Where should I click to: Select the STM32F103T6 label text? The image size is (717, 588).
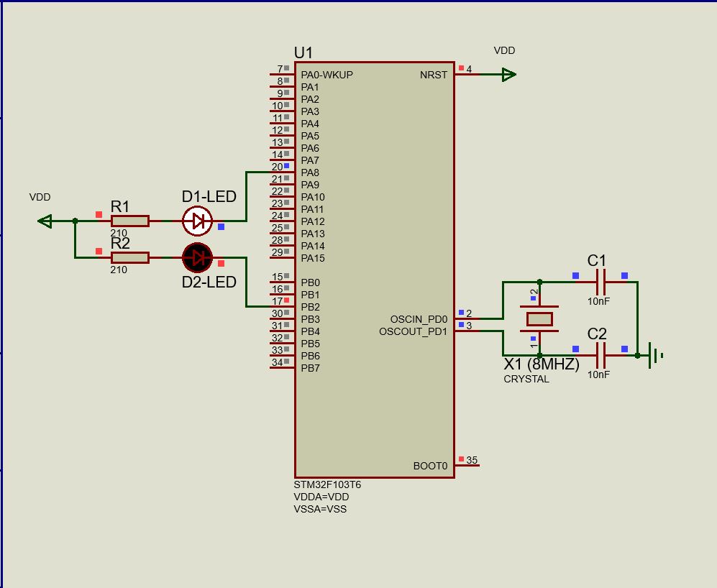[327, 484]
